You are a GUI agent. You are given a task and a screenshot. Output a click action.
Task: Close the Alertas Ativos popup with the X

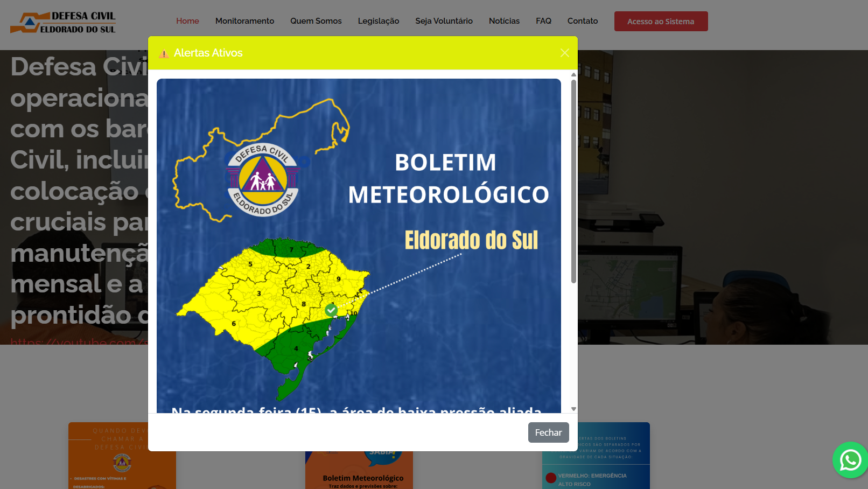[564, 53]
